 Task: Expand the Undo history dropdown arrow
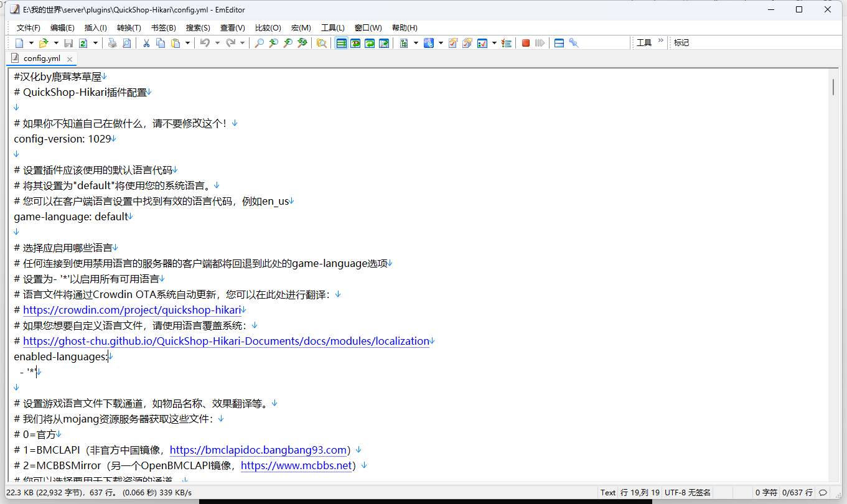217,43
